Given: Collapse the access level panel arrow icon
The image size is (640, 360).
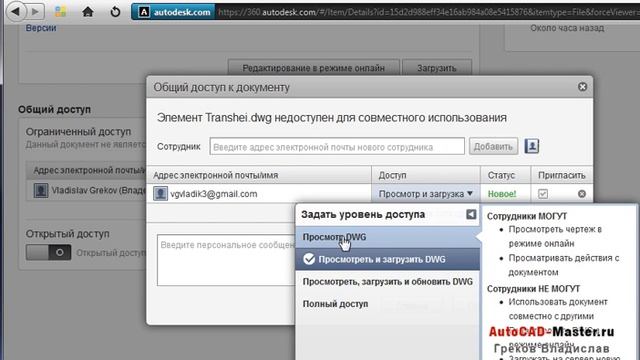Looking at the screenshot, I should click(471, 214).
